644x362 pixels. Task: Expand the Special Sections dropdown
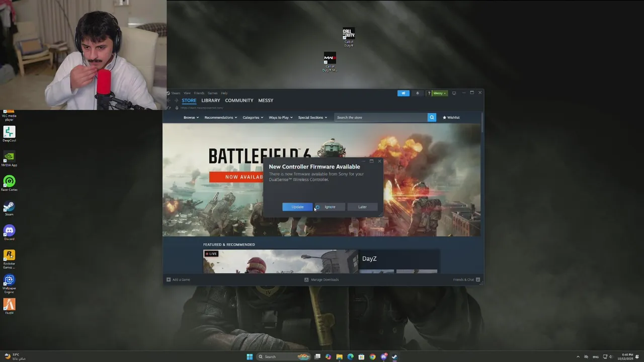coord(312,117)
